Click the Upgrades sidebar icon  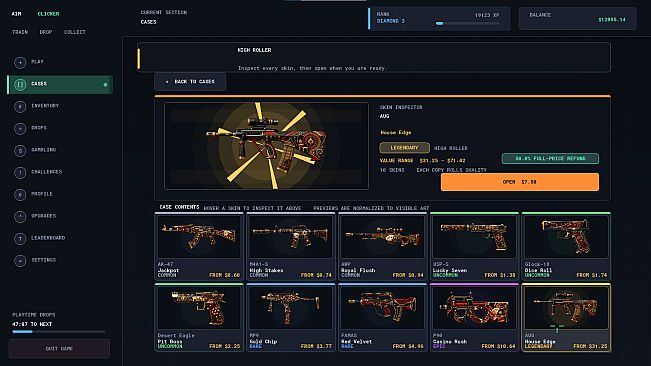coord(20,216)
